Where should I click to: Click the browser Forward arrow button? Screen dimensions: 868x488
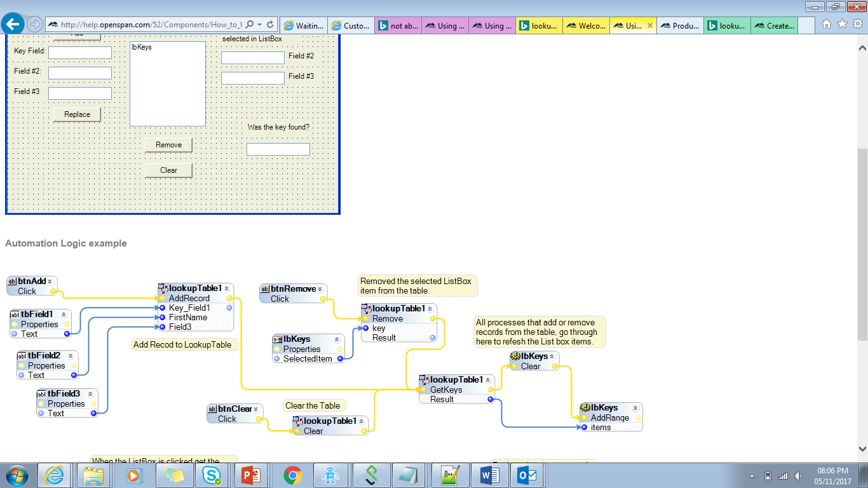tap(34, 25)
